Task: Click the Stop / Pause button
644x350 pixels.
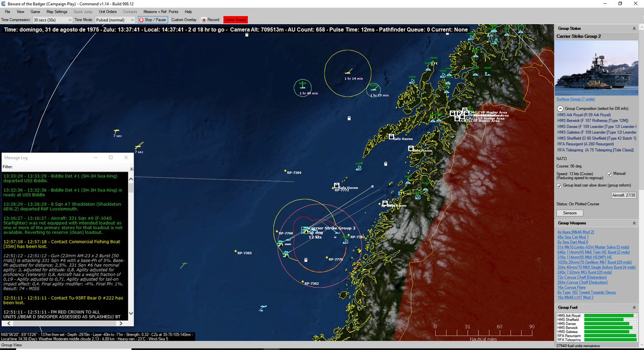Action: (x=153, y=20)
